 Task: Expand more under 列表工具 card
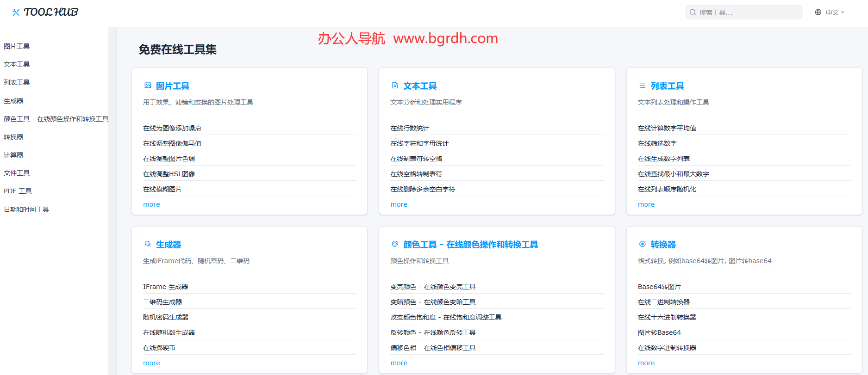click(x=646, y=204)
